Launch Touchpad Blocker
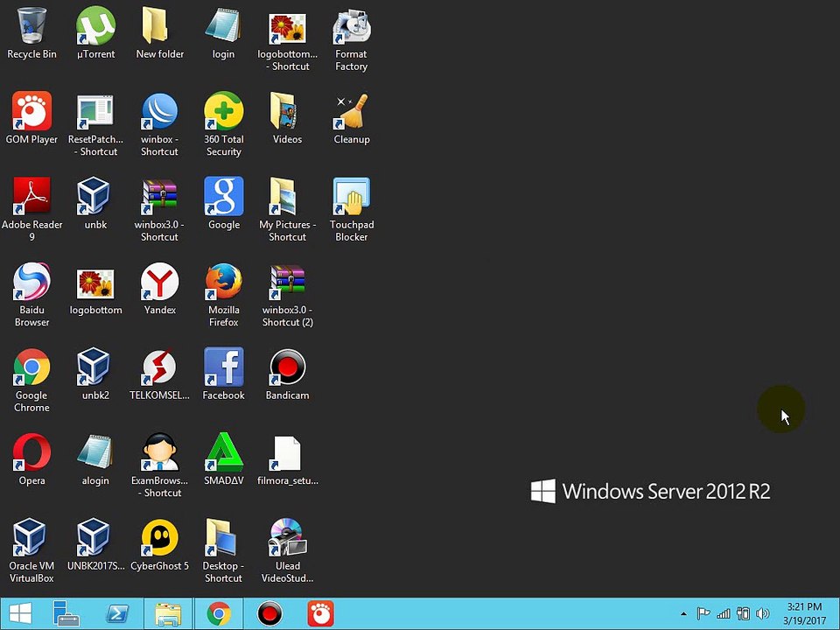The width and height of the screenshot is (840, 630). (352, 208)
